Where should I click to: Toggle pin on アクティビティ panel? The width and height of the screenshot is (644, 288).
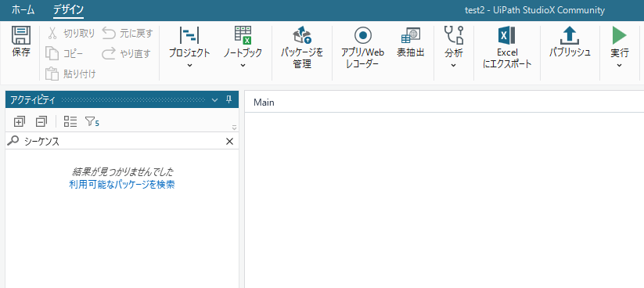click(228, 100)
